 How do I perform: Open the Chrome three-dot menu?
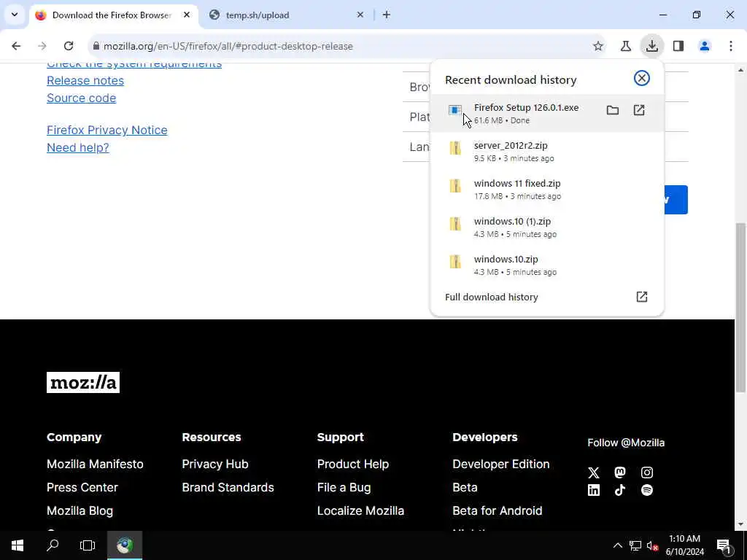pos(731,46)
